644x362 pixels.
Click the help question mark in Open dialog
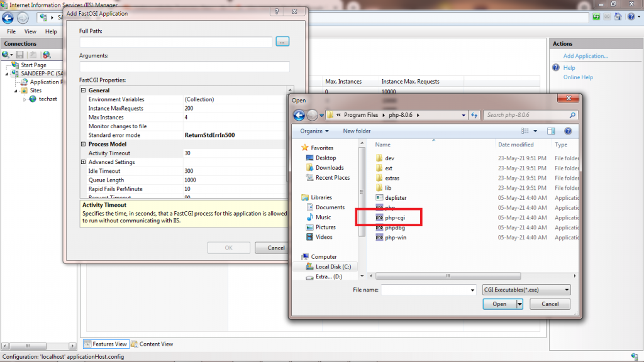[x=569, y=133]
